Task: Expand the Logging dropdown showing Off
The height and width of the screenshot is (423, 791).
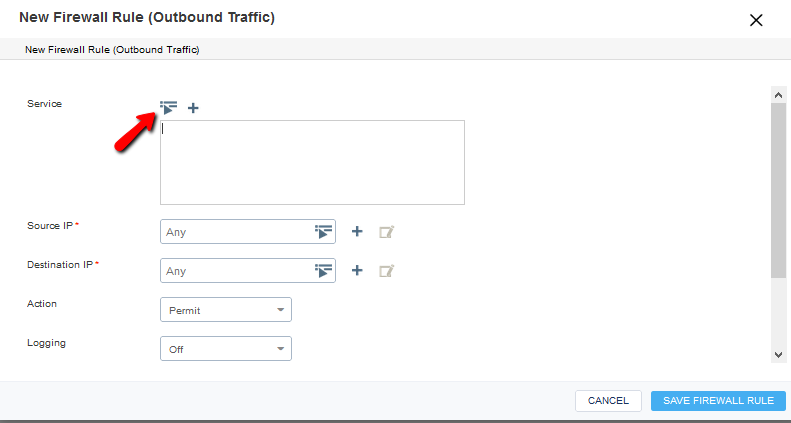Action: pyautogui.click(x=226, y=348)
